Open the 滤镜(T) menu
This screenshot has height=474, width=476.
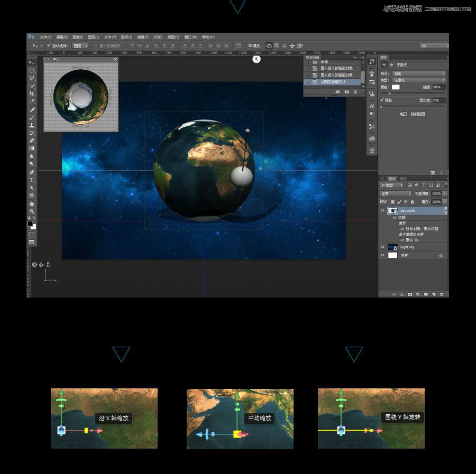click(142, 37)
